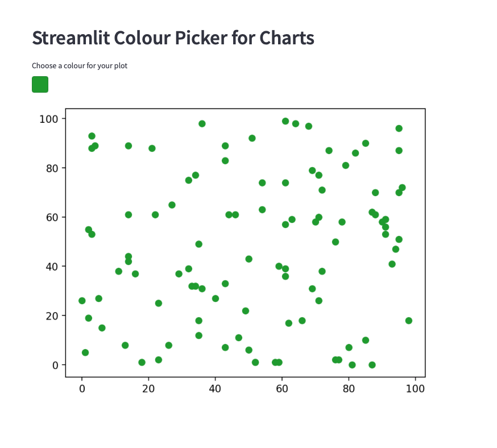Click the y-axis tick label 60
The width and height of the screenshot is (497, 448).
coord(53,217)
